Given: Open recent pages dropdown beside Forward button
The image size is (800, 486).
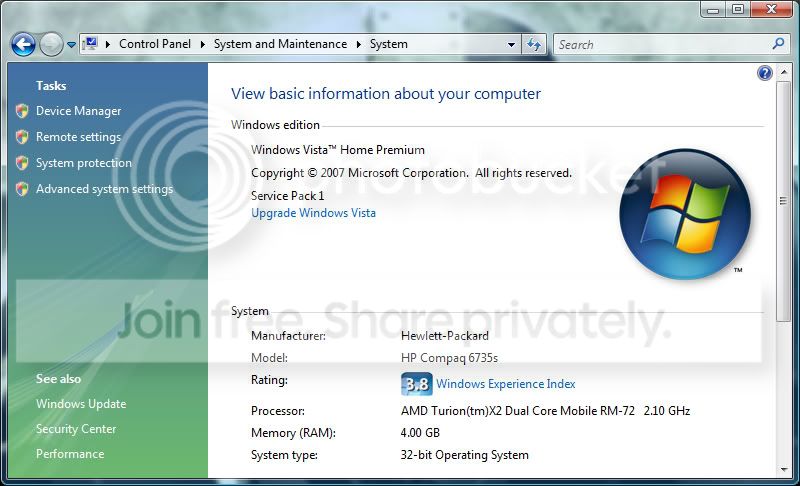Looking at the screenshot, I should click(x=71, y=45).
